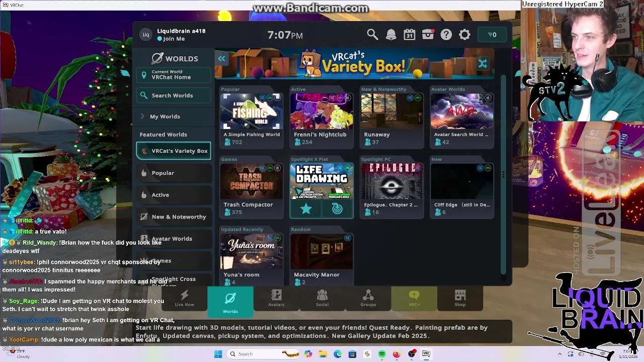Open the Social tab
Viewport: 644px width, 362px height.
click(x=322, y=298)
